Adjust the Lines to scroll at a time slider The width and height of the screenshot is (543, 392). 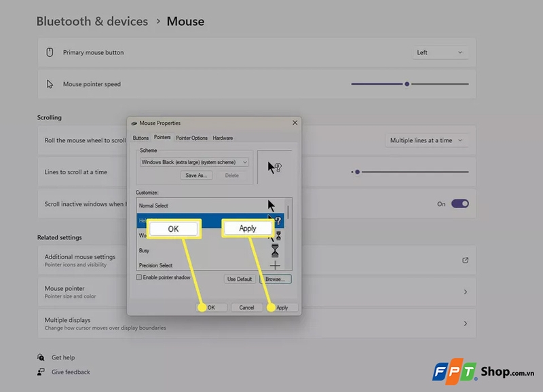[410, 172]
